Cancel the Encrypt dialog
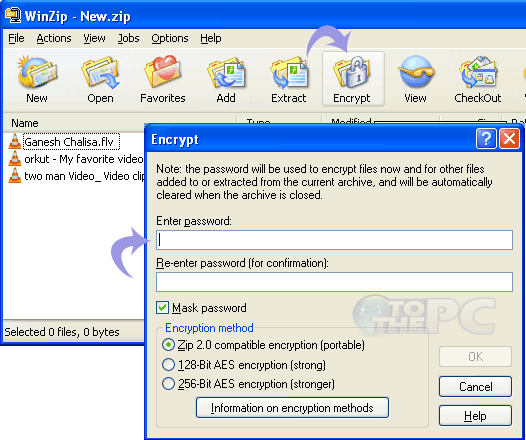The height and width of the screenshot is (440, 526). point(475,386)
